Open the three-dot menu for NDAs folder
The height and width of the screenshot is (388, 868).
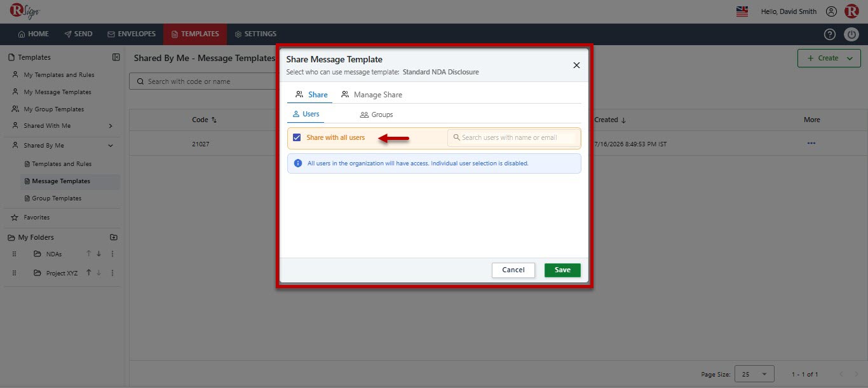[112, 254]
